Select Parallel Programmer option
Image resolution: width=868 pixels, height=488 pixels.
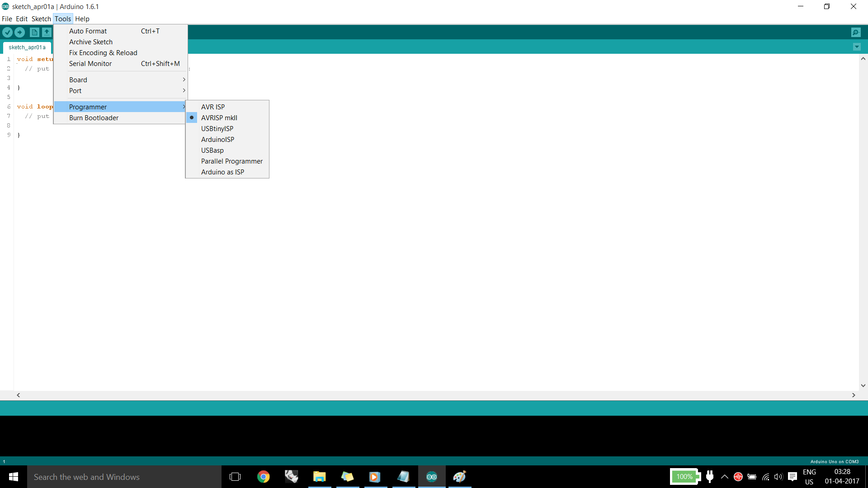click(227, 161)
